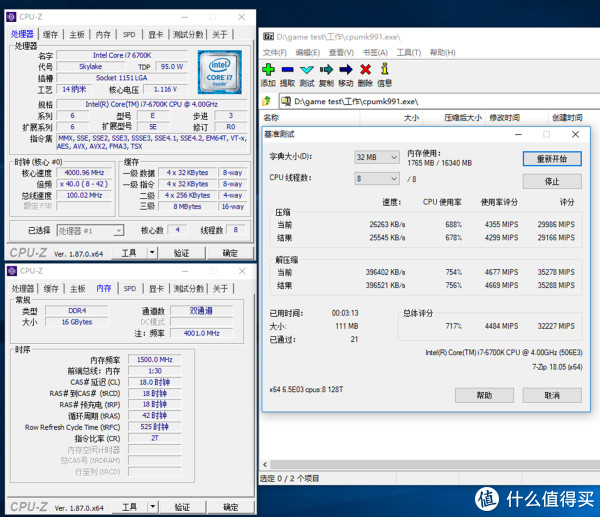
Task: Click the 创建时间 column header
Action: pos(574,117)
